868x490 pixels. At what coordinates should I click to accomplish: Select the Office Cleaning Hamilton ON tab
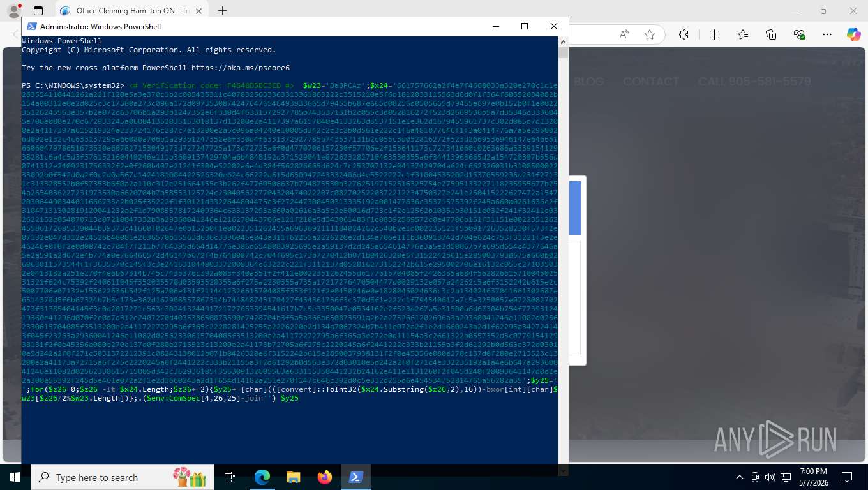click(x=131, y=11)
